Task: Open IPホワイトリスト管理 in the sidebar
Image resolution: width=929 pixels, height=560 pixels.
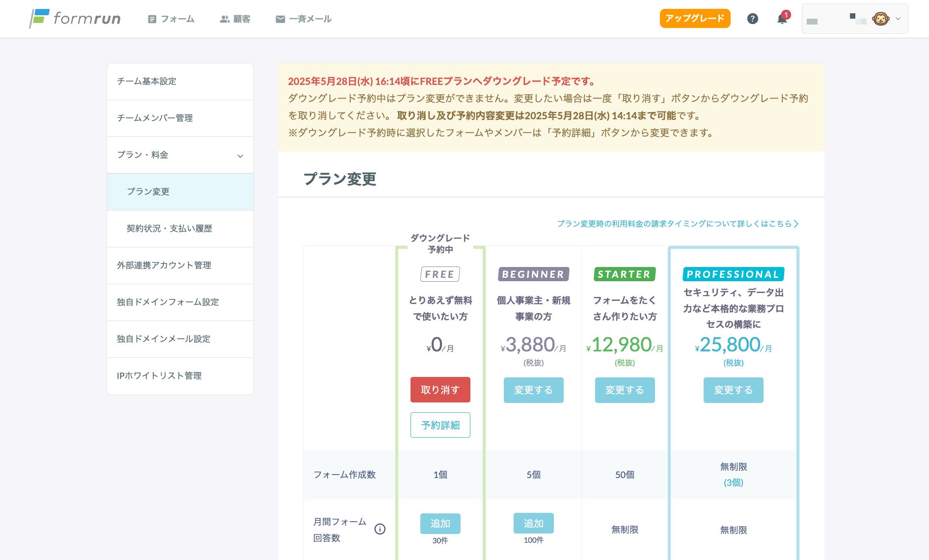Action: pos(159,376)
